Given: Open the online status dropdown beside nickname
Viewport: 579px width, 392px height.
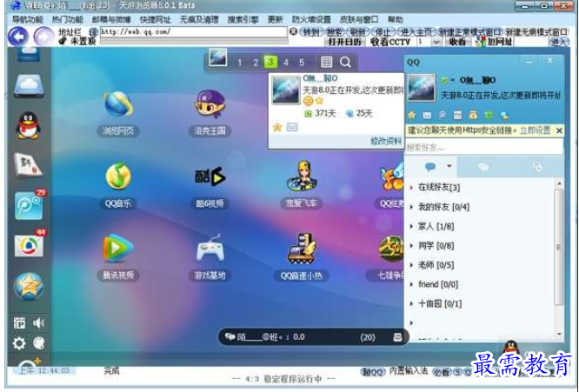Looking at the screenshot, I should (447, 80).
